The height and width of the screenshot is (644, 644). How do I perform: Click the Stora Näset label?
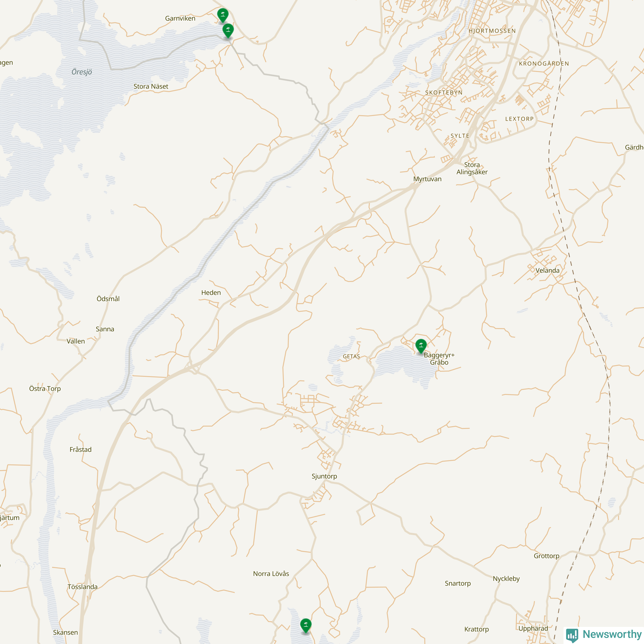pos(151,86)
